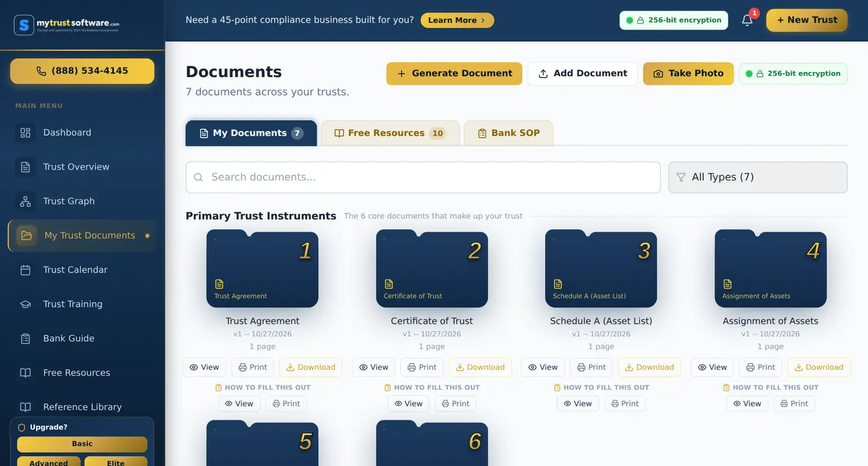Screen dimensions: 868x466
Task: Switch to Free Resources tab
Action: (390, 133)
